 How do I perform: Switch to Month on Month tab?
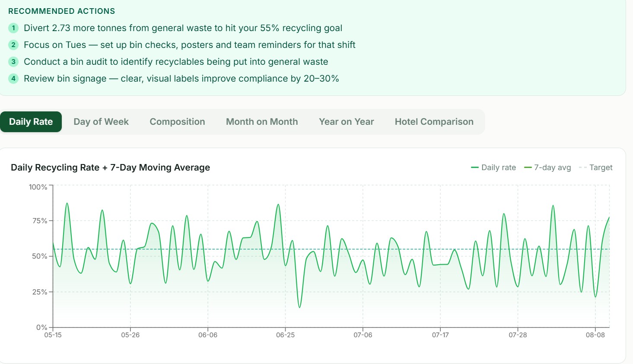(x=262, y=122)
